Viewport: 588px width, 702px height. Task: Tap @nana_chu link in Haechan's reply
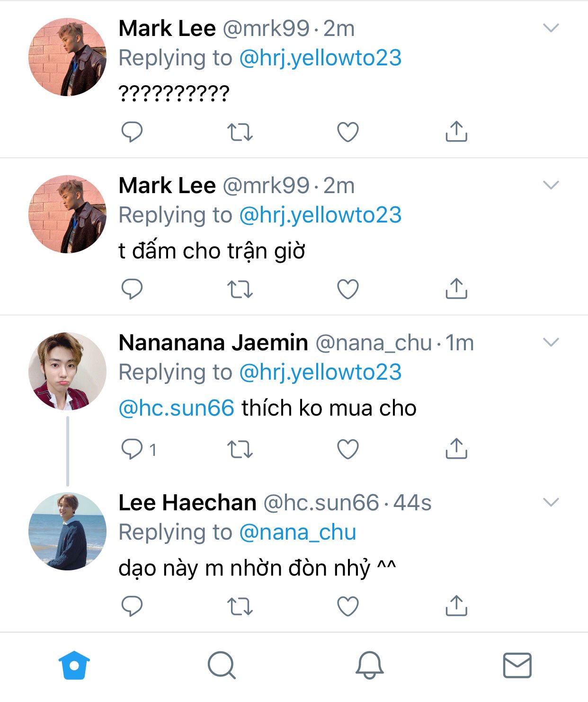298,532
